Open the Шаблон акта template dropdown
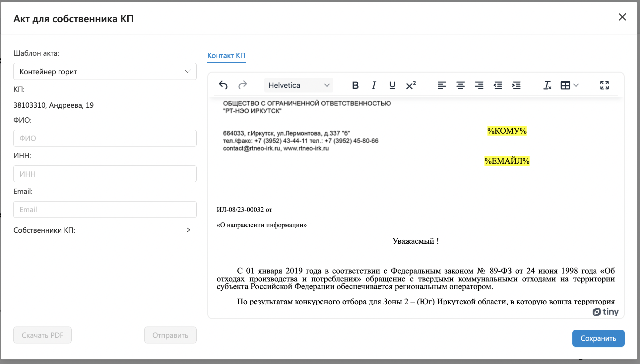Viewport: 640px width, 364px height. (105, 72)
